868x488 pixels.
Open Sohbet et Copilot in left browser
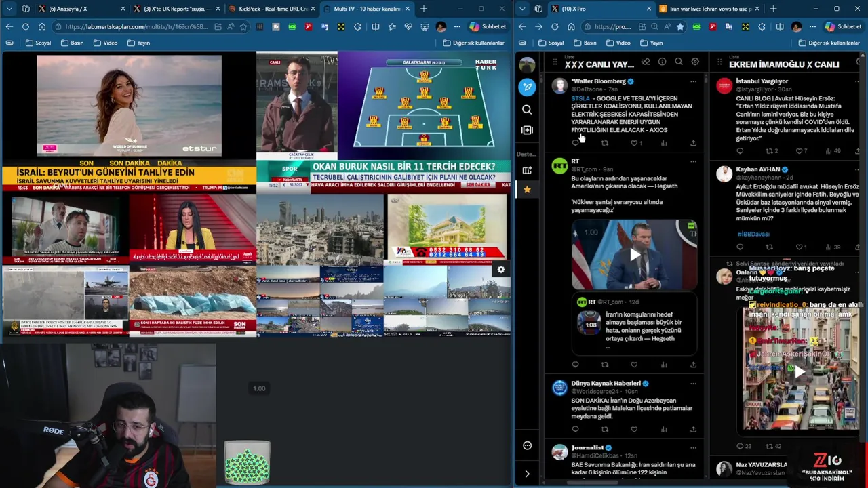tap(488, 26)
